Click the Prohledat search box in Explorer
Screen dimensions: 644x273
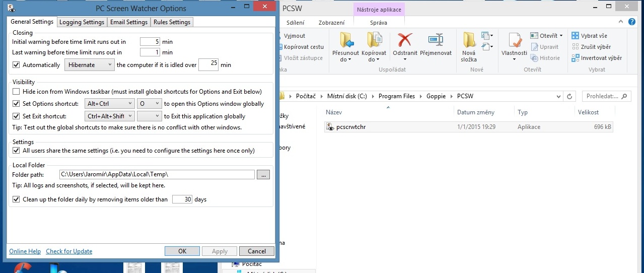point(606,96)
